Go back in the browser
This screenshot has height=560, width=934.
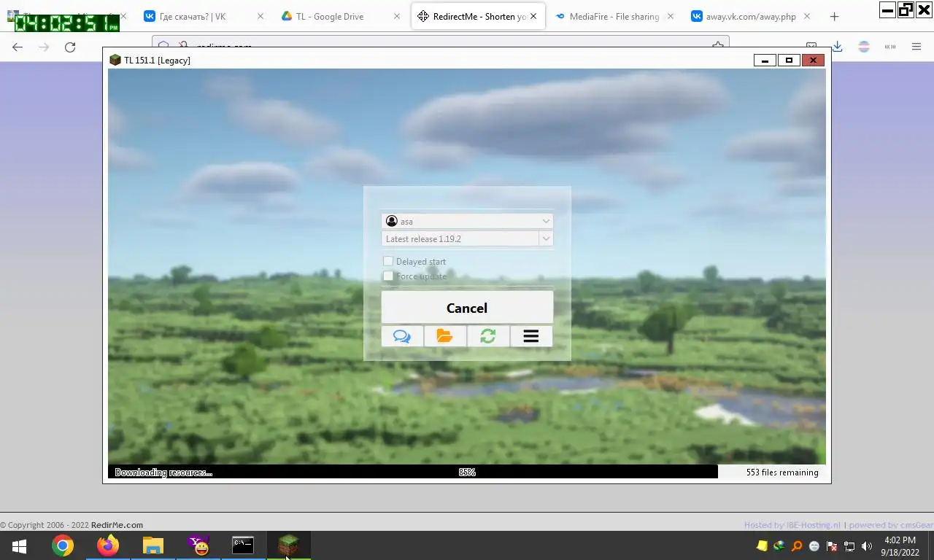click(x=18, y=47)
